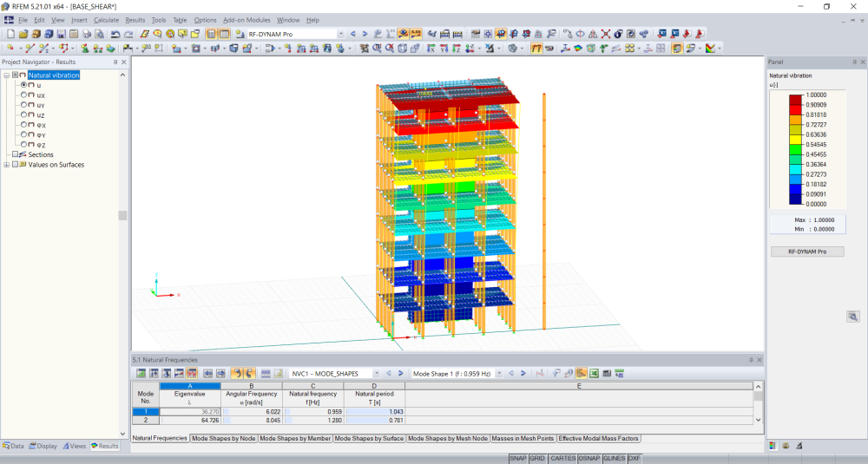This screenshot has height=464, width=868.
Task: Click the black info ball icon
Action: [618, 35]
